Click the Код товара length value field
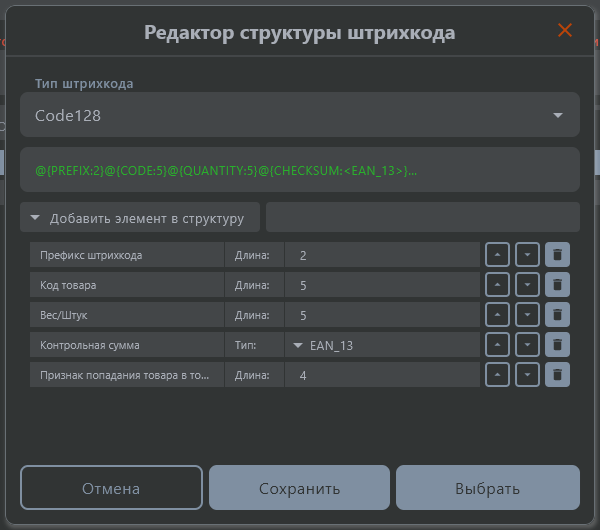This screenshot has width=600, height=530. click(383, 285)
